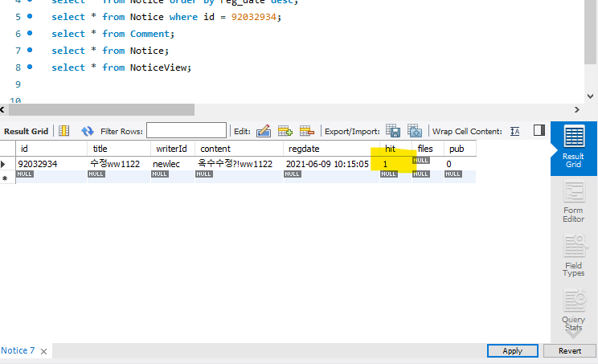Sort by the id column header
Screen dimensions: 598x364
[51, 149]
